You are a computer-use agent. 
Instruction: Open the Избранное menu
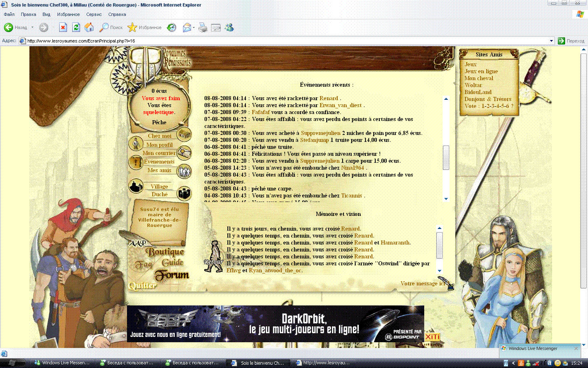[x=68, y=14]
